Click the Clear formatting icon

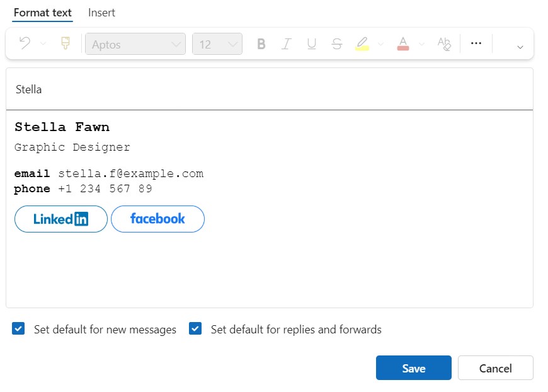pyautogui.click(x=444, y=44)
